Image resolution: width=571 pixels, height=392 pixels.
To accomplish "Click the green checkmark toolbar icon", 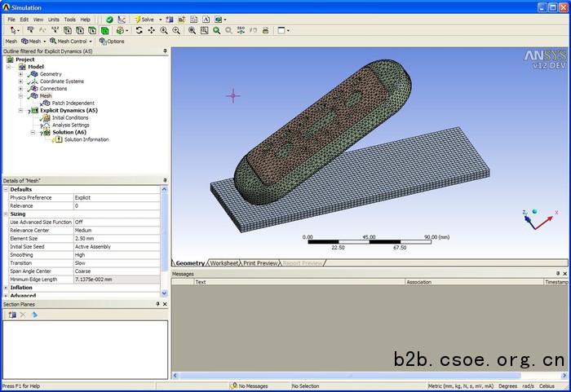I will [109, 19].
